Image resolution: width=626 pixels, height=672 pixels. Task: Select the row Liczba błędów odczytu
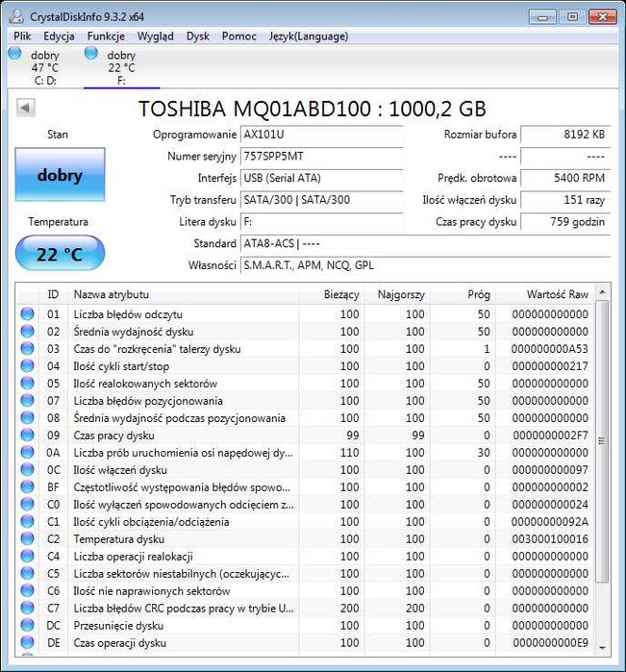(306, 314)
